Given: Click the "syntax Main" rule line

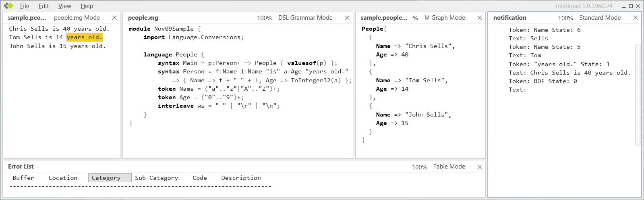Looking at the screenshot, I should coord(247,63).
